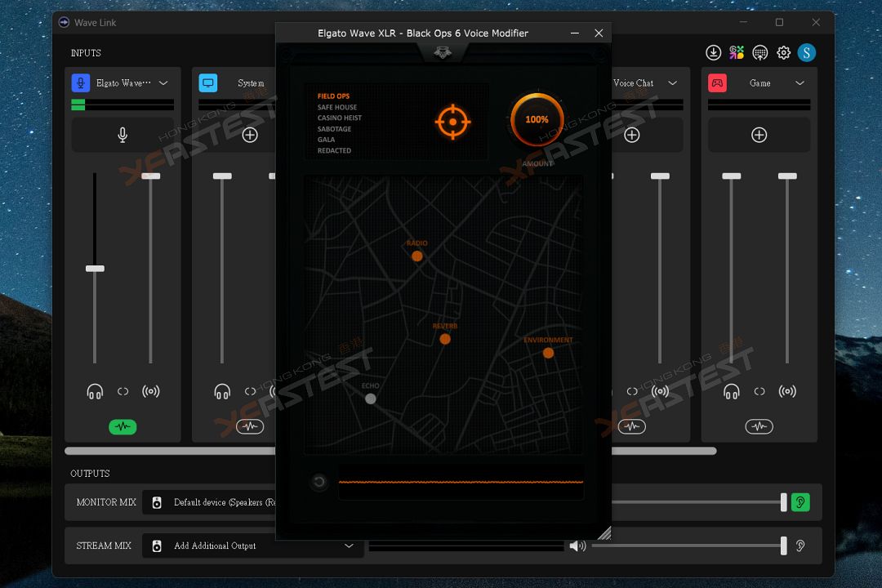Open Monitor Mix Default device dropdown
Screen dimensions: 882x588
click(209, 502)
